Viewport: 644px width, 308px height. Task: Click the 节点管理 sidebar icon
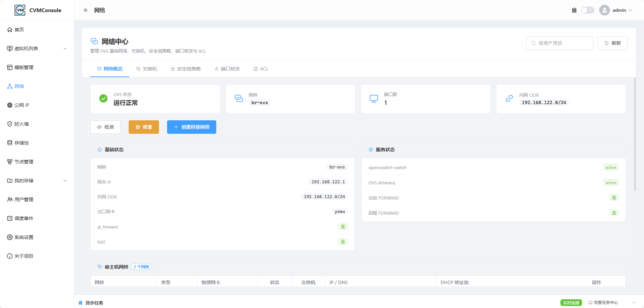(x=10, y=162)
